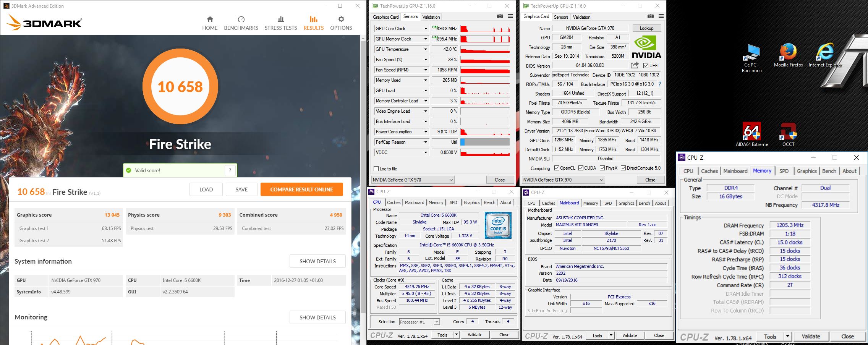Open Ce PC - Raccourci desktop icon
The height and width of the screenshot is (345, 868).
(751, 58)
